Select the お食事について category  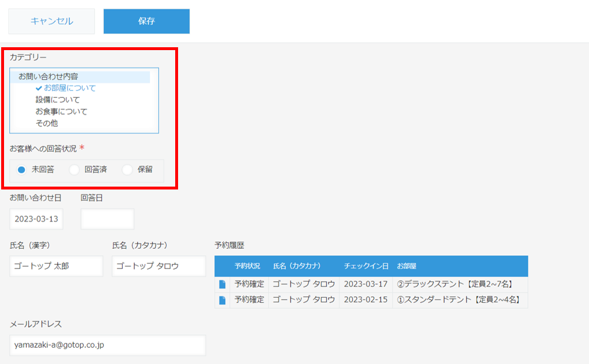[x=61, y=112]
